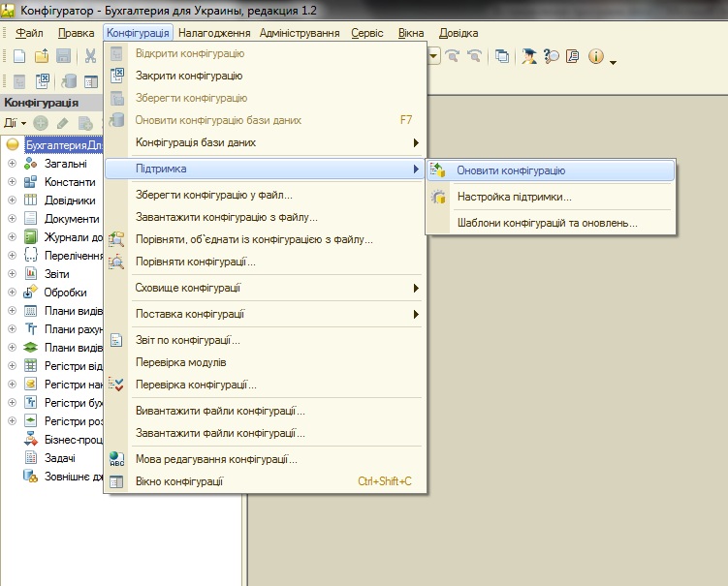Open the toolbar options dropdown arrow after info icon
Image resolution: width=728 pixels, height=586 pixels.
coord(613,62)
